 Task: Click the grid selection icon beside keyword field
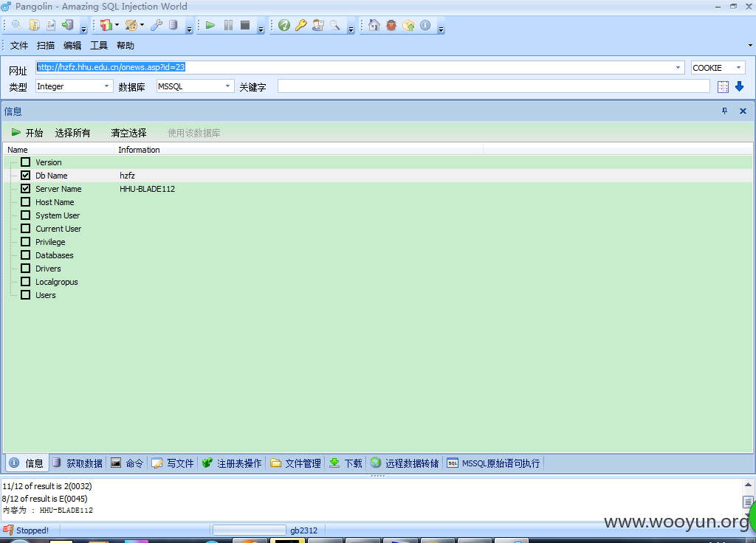pos(723,87)
